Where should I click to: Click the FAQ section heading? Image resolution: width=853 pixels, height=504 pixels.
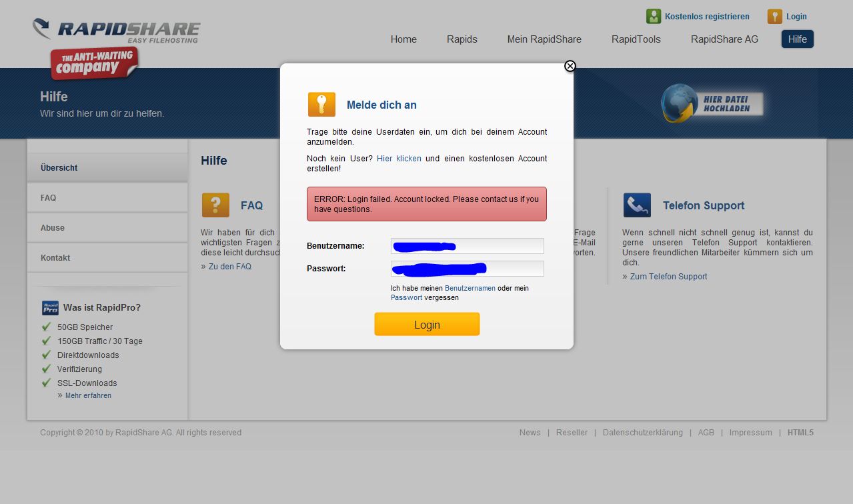coord(251,205)
